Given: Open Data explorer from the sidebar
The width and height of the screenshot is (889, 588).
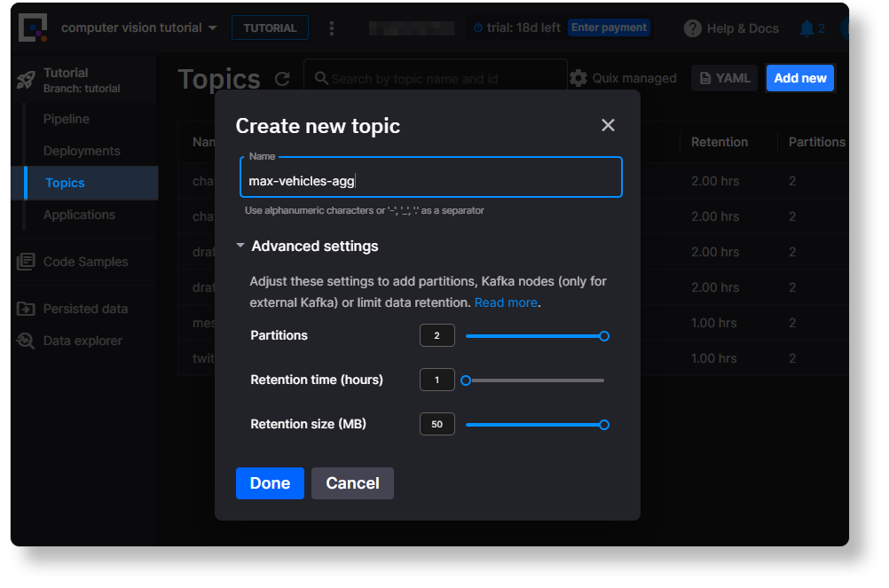Looking at the screenshot, I should [x=83, y=341].
